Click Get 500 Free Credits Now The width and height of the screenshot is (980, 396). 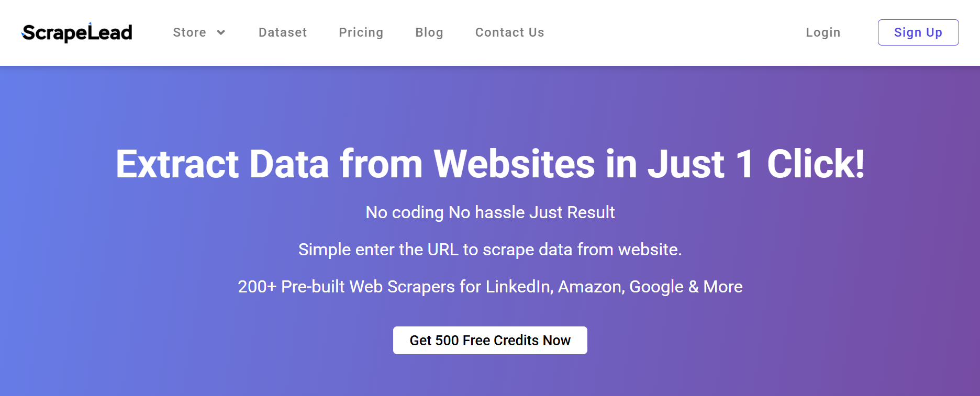(x=490, y=340)
